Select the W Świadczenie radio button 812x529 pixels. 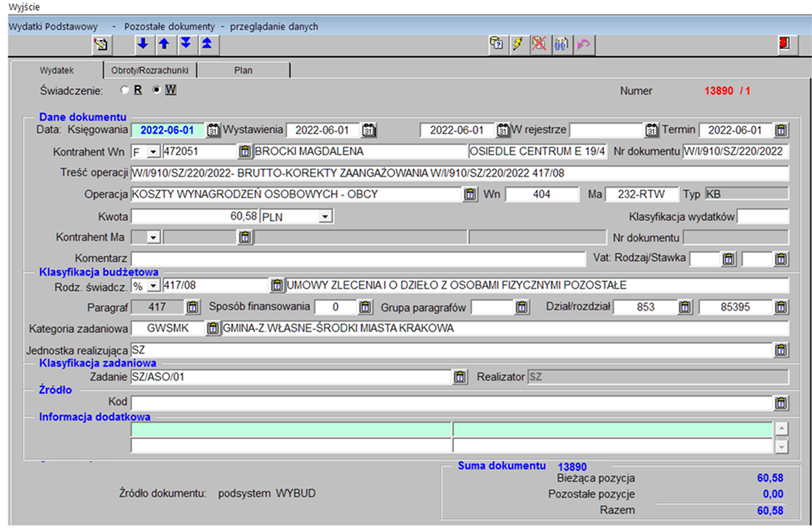(x=156, y=90)
